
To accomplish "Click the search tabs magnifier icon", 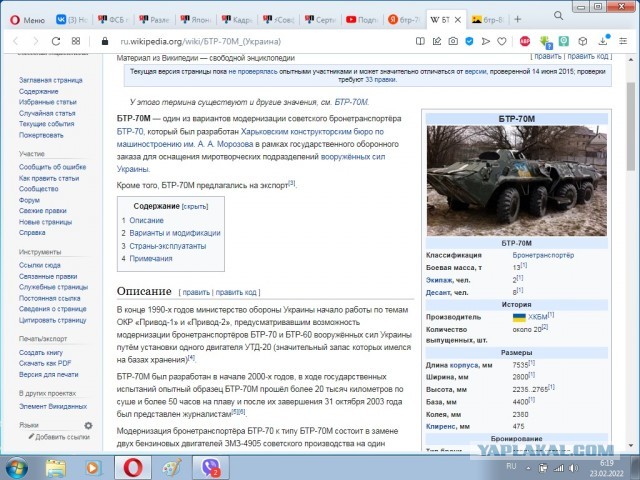I will 558,16.
